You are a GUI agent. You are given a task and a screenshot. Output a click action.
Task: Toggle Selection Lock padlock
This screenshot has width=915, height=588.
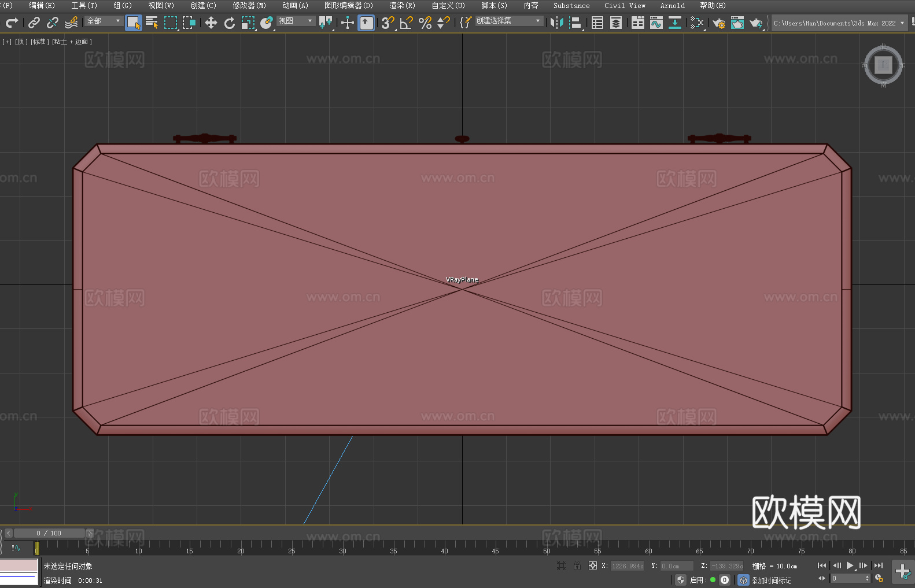pos(577,565)
